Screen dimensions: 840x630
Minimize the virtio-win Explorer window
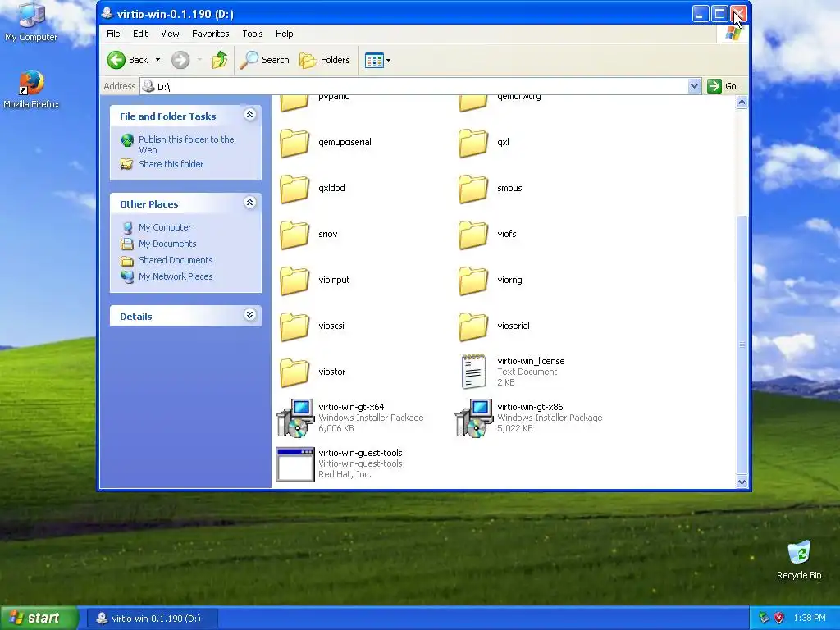point(701,13)
